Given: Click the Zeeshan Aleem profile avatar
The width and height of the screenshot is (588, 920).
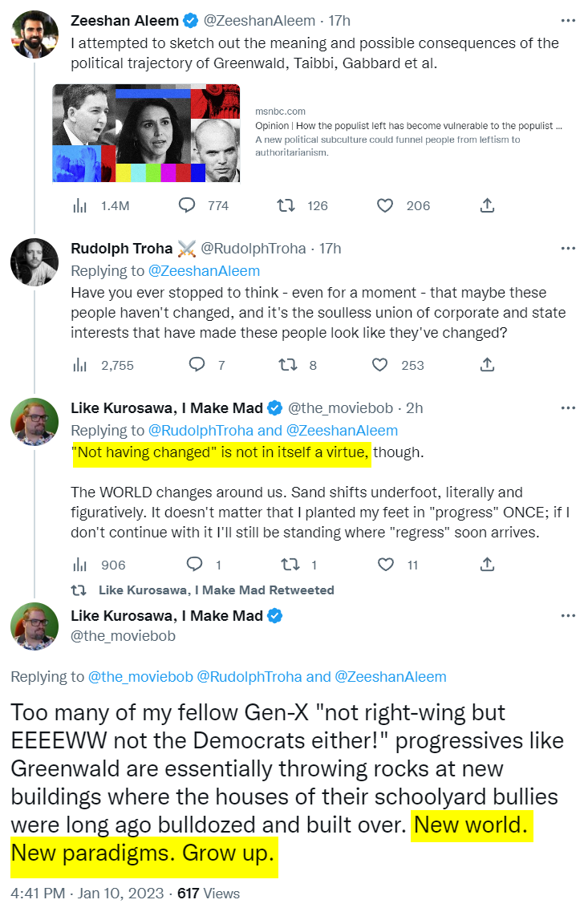Looking at the screenshot, I should point(35,34).
